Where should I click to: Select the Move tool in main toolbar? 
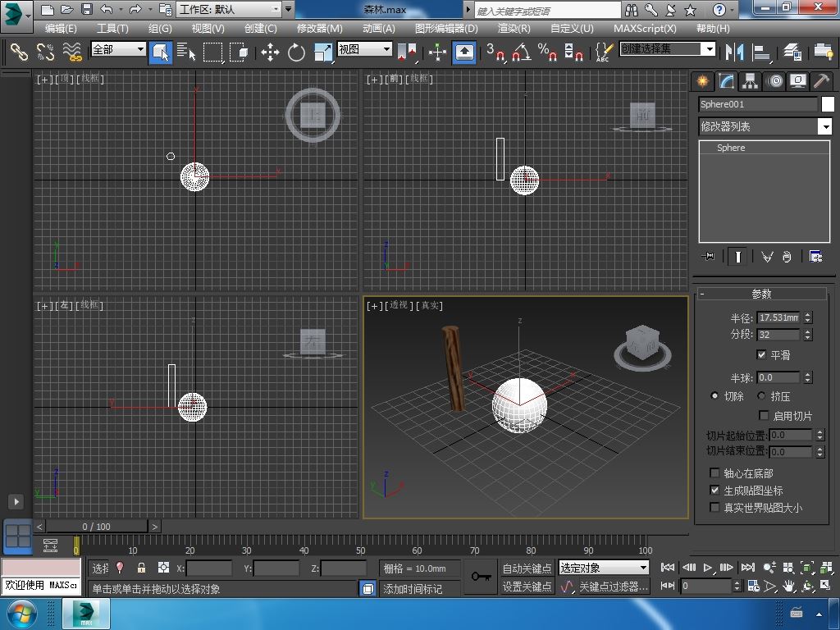coord(270,52)
